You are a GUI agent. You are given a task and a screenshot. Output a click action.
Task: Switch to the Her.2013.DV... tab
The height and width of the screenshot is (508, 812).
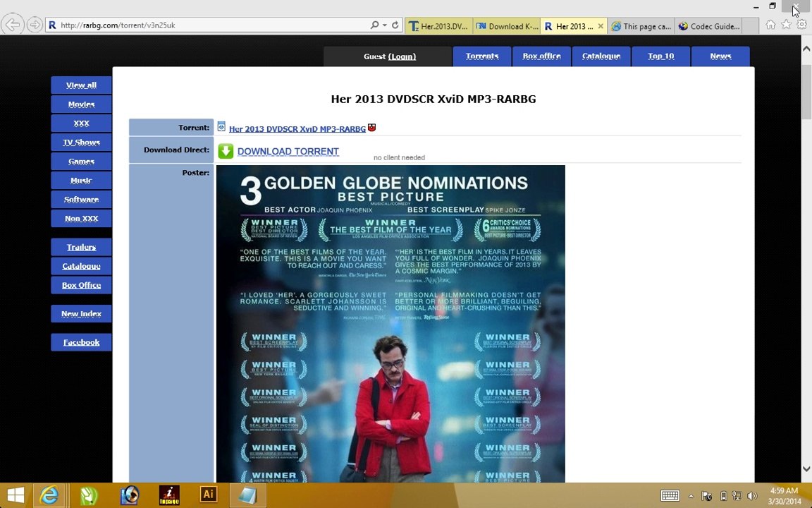[438, 26]
